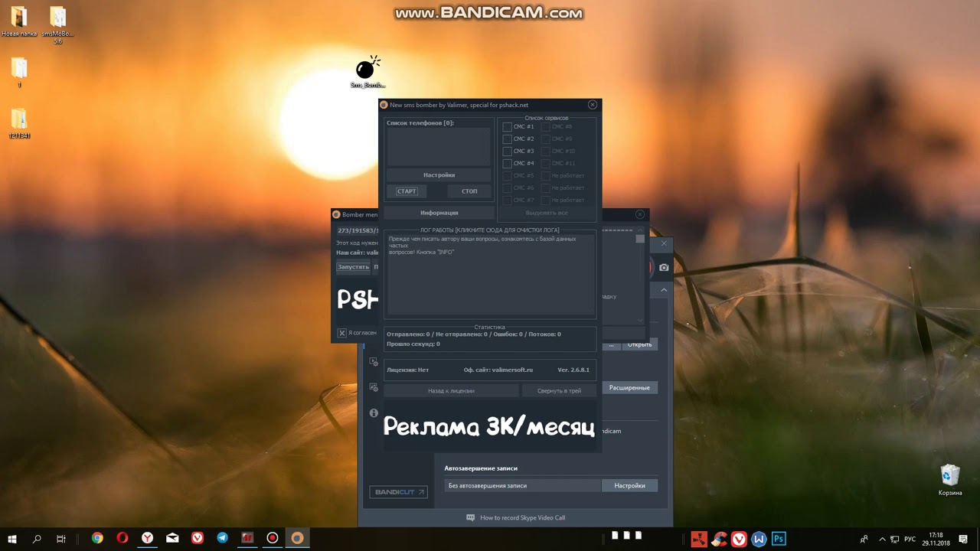Click 'Без автозавершения записи' field
980x551 pixels.
click(x=523, y=485)
